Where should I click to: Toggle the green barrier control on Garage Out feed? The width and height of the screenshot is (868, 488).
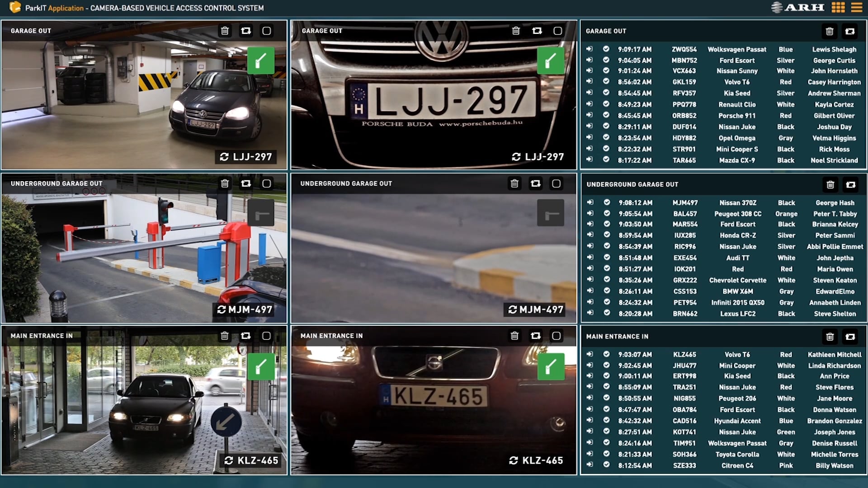[262, 61]
